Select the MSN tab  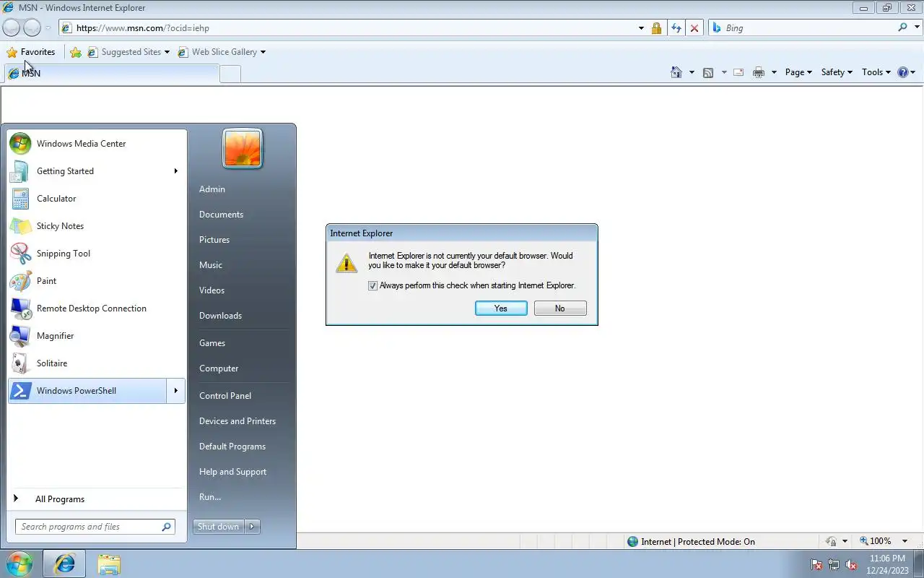coord(111,74)
